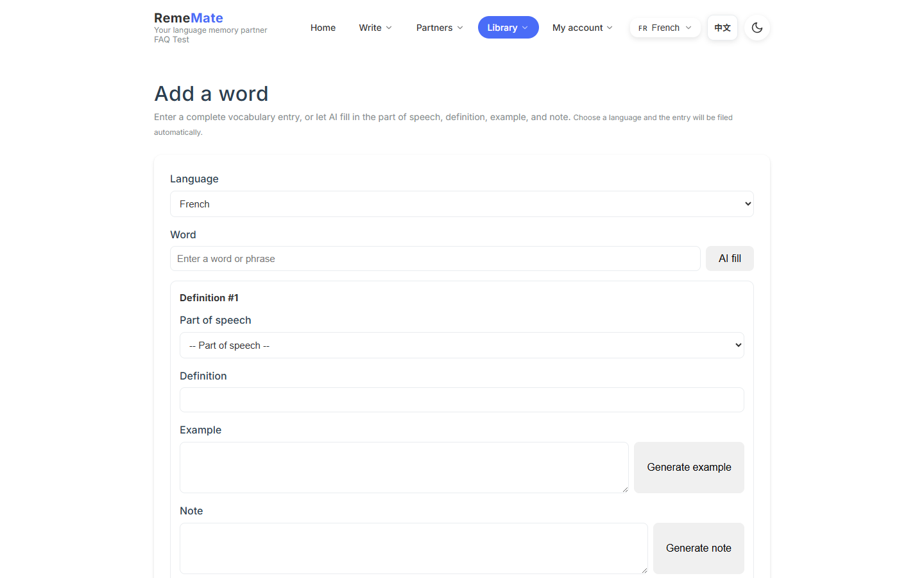Toggle dark mode moon icon
Viewport: 924px width, 578px height.
[757, 28]
